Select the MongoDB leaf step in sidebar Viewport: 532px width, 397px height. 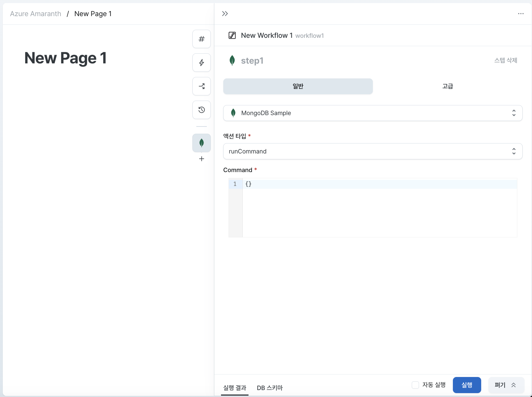(x=202, y=143)
